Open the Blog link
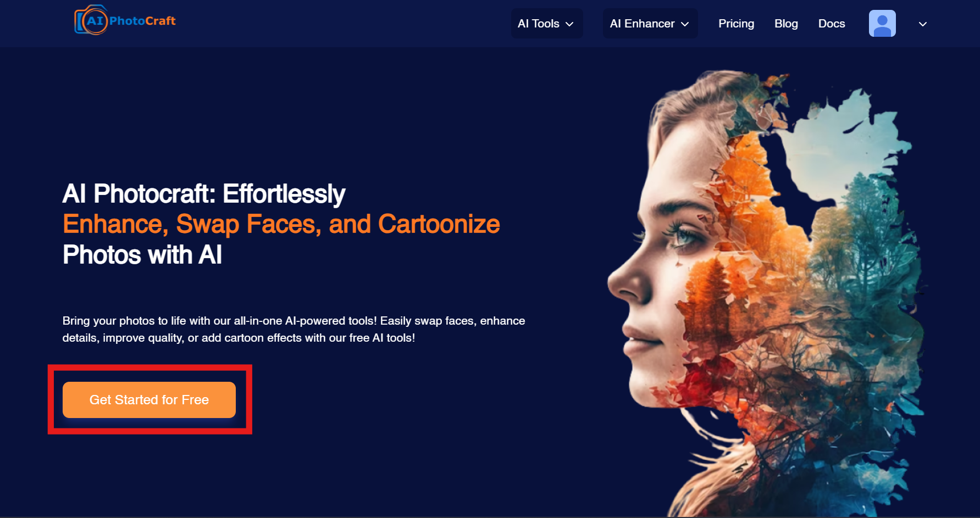The image size is (980, 518). [786, 24]
